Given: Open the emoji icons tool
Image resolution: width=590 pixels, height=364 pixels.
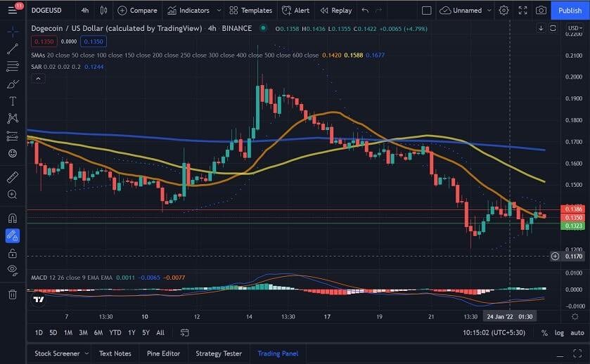Looking at the screenshot, I should (x=13, y=153).
